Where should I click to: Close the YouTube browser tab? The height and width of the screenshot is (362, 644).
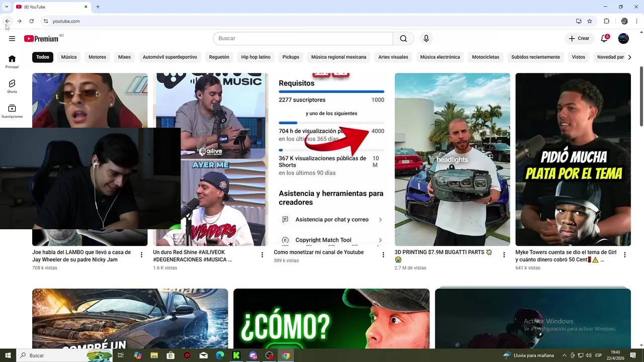coord(86,7)
